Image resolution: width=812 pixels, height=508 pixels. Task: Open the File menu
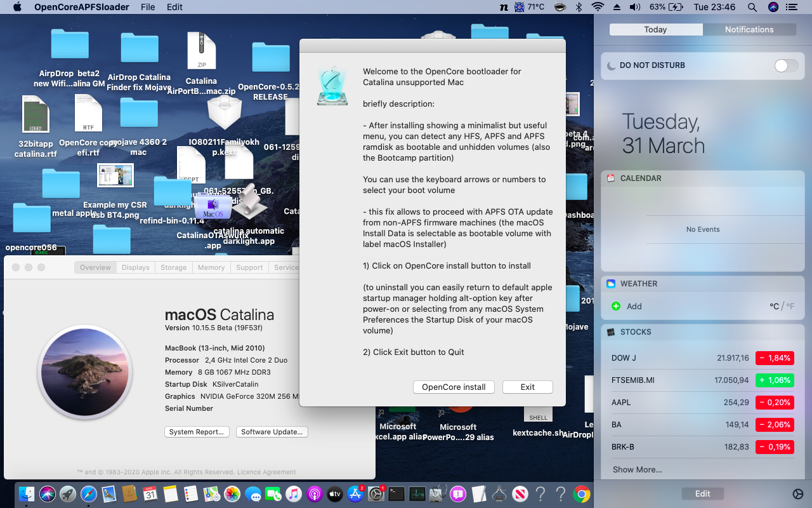tap(148, 7)
